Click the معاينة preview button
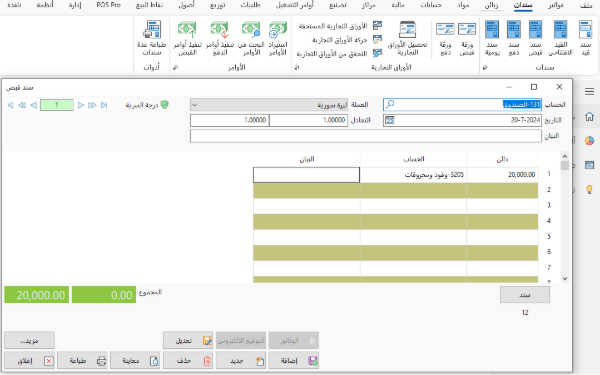 (135, 360)
